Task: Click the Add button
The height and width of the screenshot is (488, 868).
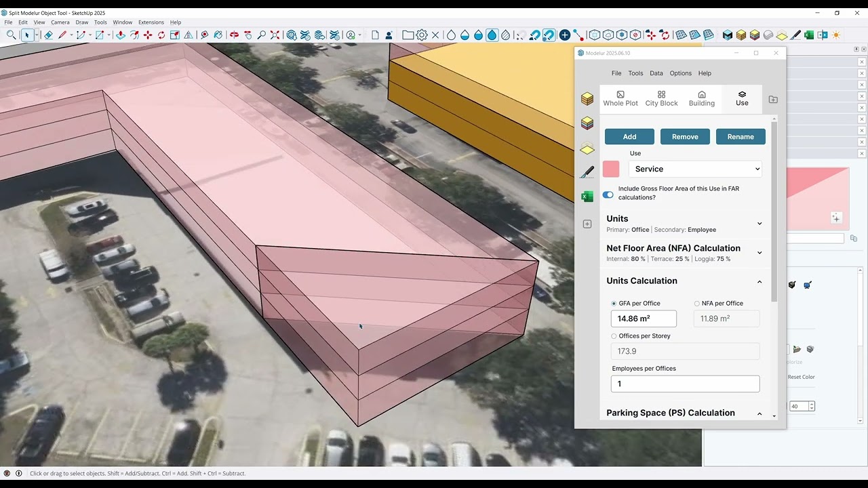Action: [629, 136]
